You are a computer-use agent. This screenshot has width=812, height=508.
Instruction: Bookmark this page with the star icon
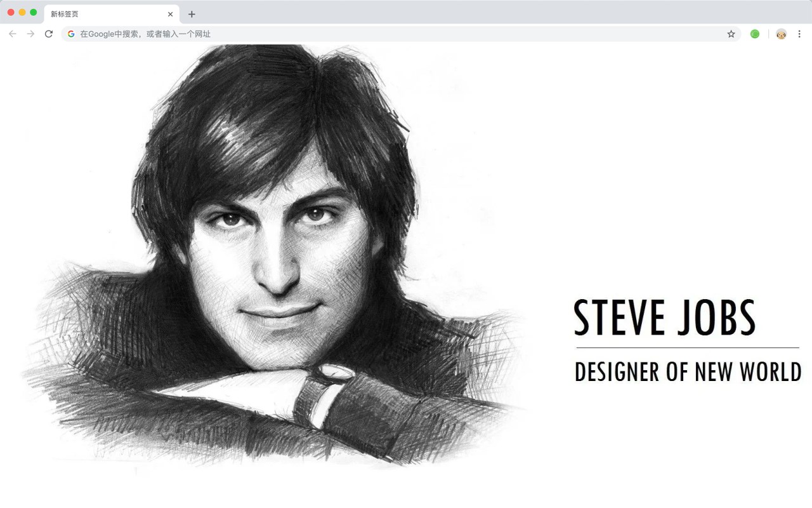coord(731,34)
